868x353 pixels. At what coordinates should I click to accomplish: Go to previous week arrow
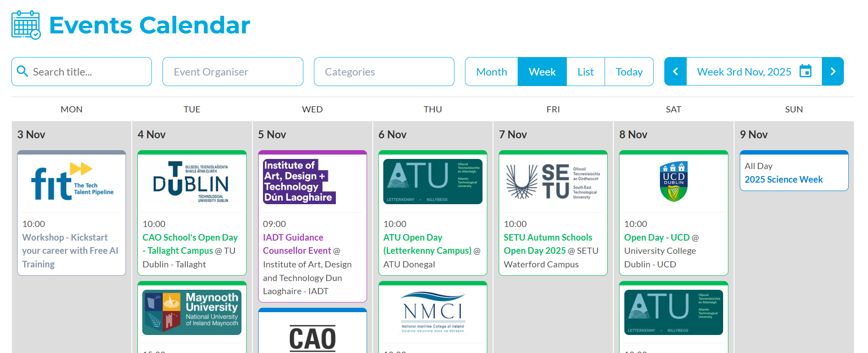click(x=675, y=71)
